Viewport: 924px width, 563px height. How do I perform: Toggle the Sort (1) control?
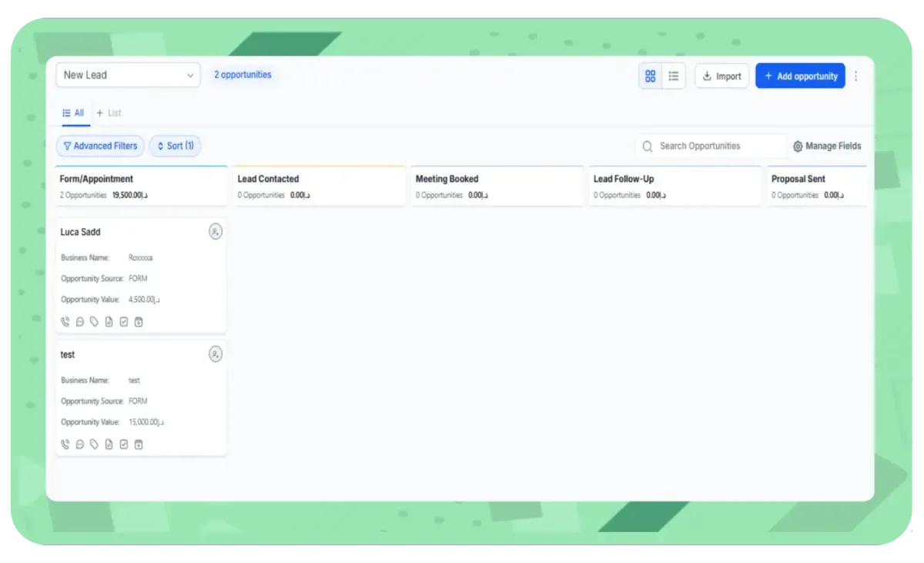[175, 146]
